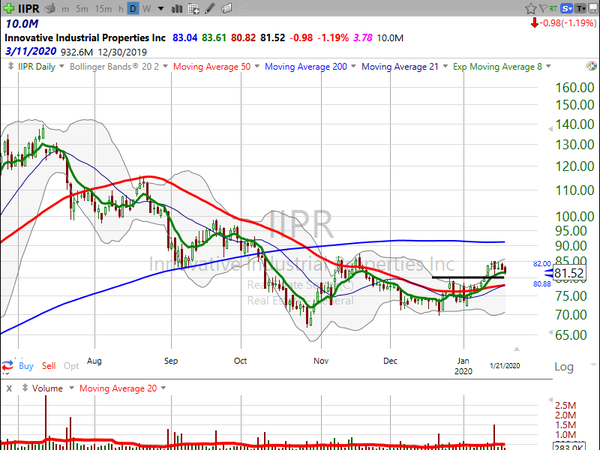Viewport: 600px width, 450px height.
Task: Expand Bollinger Bands 20 2 dropdown arrow
Action: [165, 66]
